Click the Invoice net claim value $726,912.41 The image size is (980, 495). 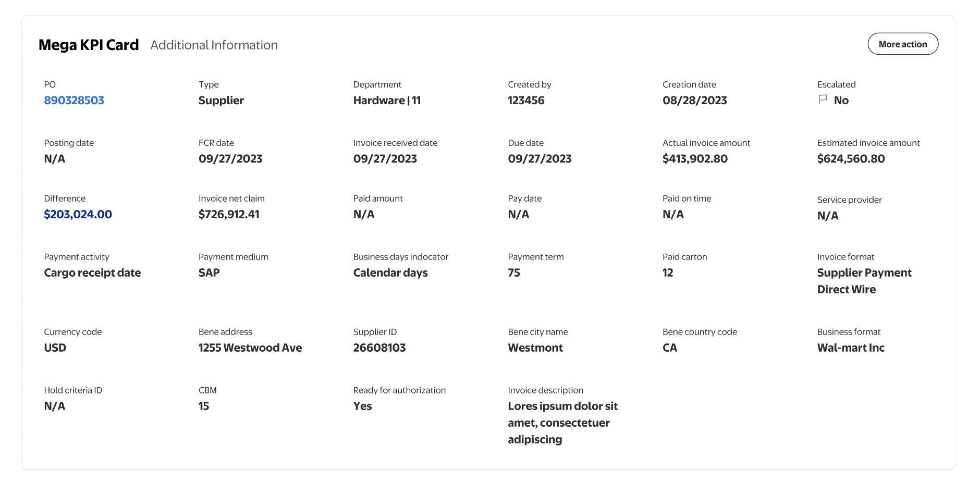228,215
